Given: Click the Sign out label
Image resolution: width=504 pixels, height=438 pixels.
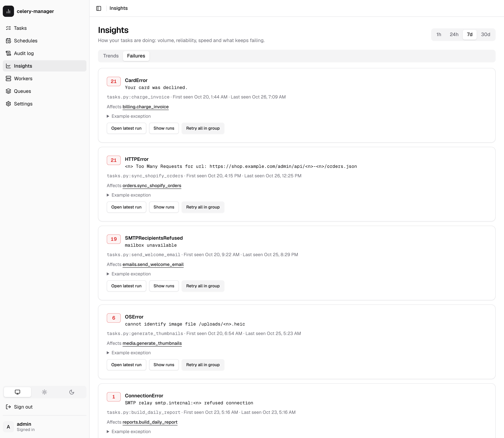Looking at the screenshot, I should coord(23,407).
